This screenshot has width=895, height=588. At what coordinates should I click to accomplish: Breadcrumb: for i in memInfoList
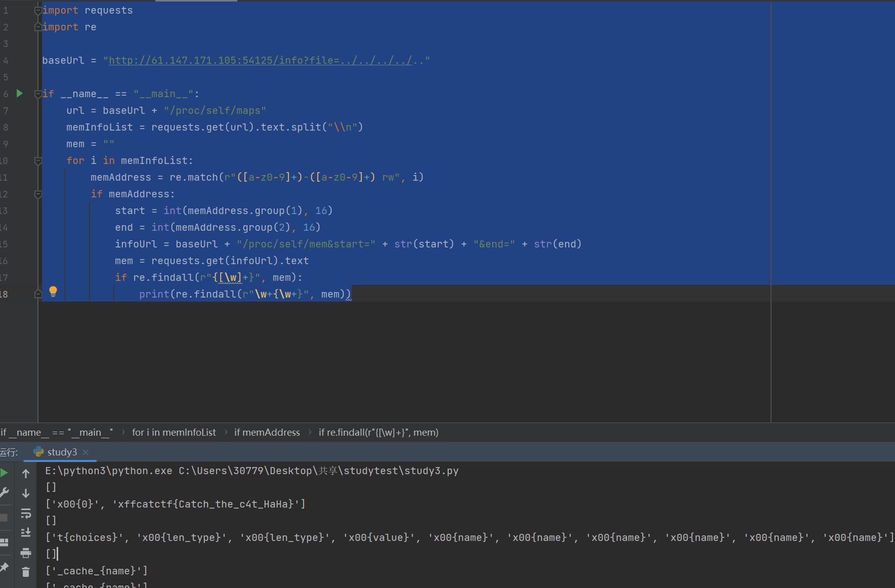click(x=174, y=432)
